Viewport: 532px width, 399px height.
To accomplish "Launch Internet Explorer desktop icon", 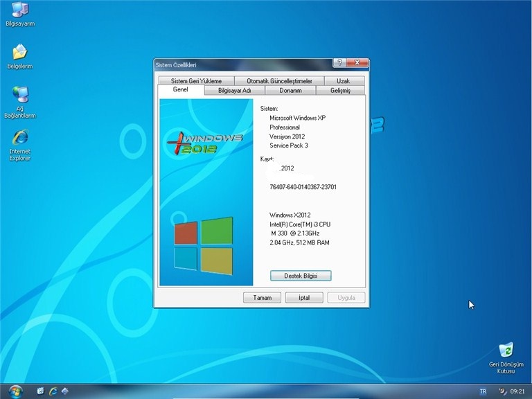I will (x=20, y=145).
